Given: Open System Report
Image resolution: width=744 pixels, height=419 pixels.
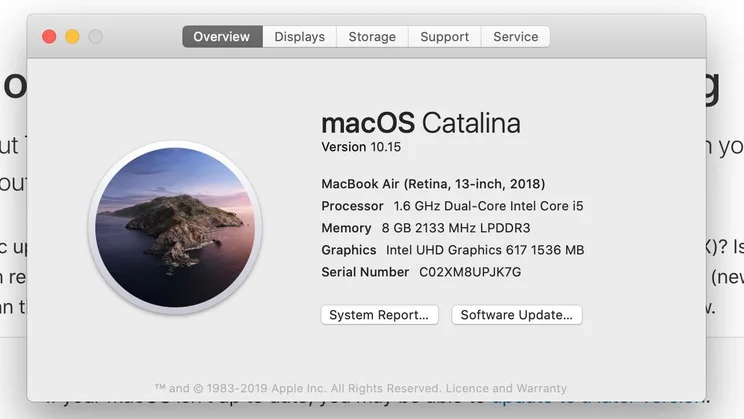Looking at the screenshot, I should tap(380, 315).
